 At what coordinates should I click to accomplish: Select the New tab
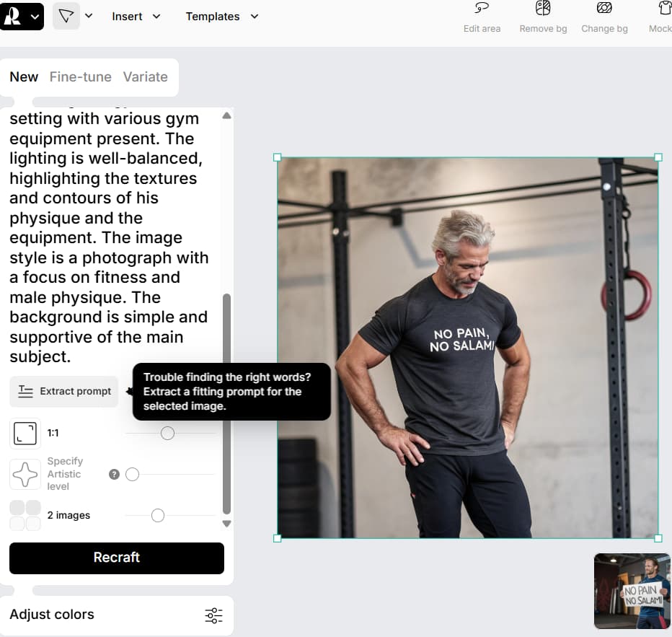(24, 76)
